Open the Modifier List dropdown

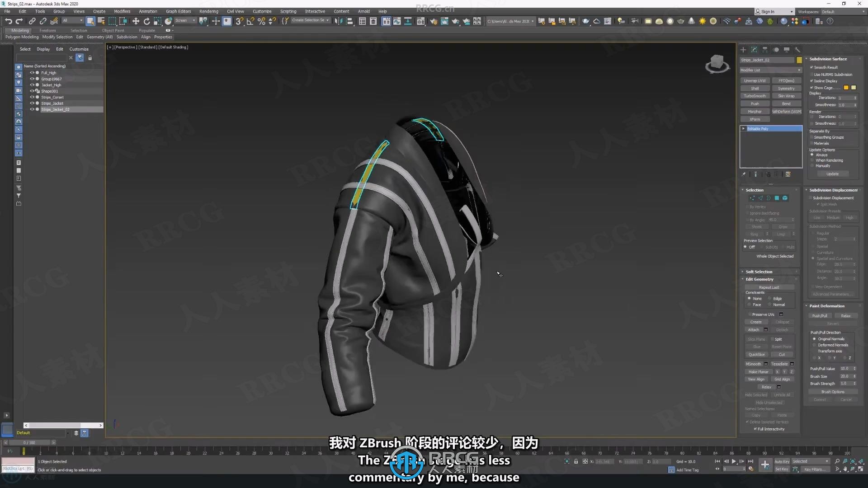771,70
